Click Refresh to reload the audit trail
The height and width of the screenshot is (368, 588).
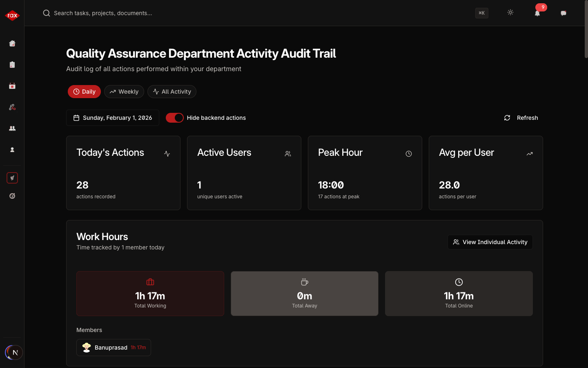pyautogui.click(x=521, y=118)
